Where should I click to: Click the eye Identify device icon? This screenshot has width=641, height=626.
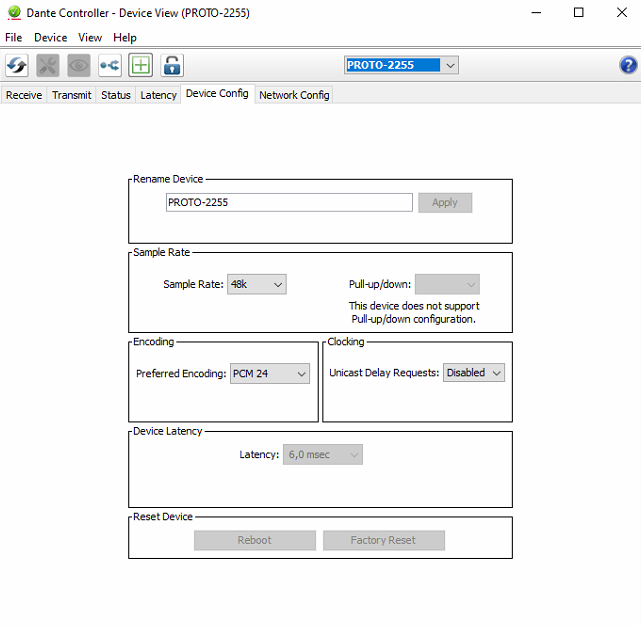click(x=79, y=65)
